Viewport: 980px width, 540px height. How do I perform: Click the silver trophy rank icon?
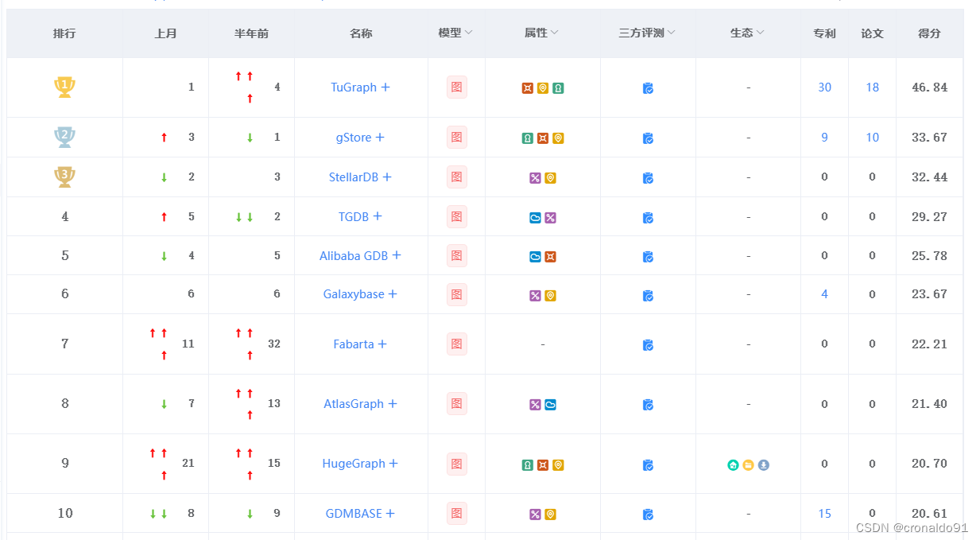64,138
